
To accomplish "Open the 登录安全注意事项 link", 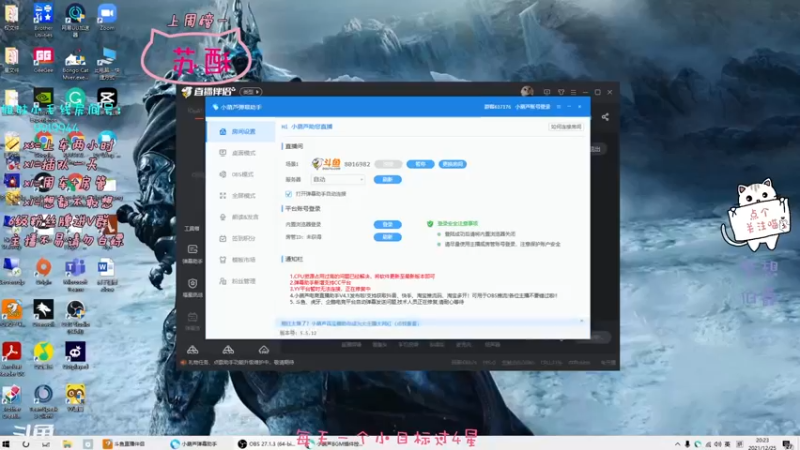I will coord(457,223).
